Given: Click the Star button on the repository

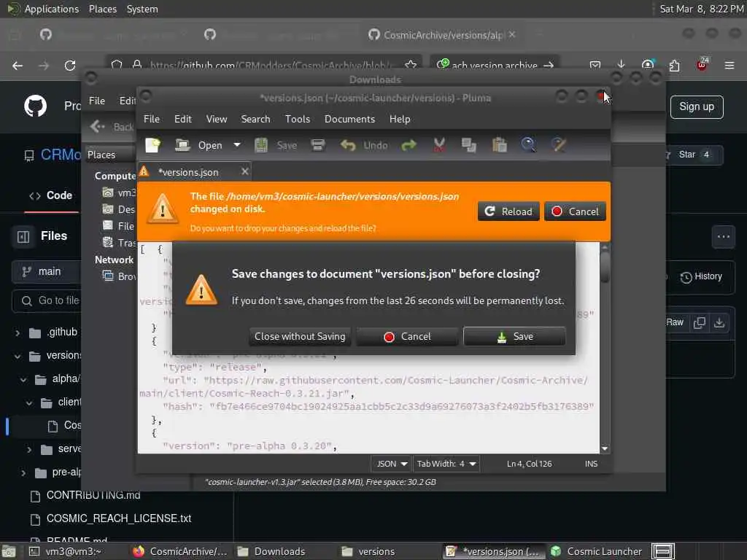Looking at the screenshot, I should 694,155.
